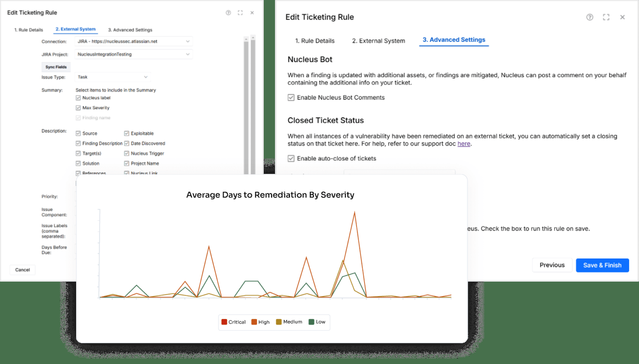Disable Enable Nucleus Bot Comments checkbox

point(291,98)
